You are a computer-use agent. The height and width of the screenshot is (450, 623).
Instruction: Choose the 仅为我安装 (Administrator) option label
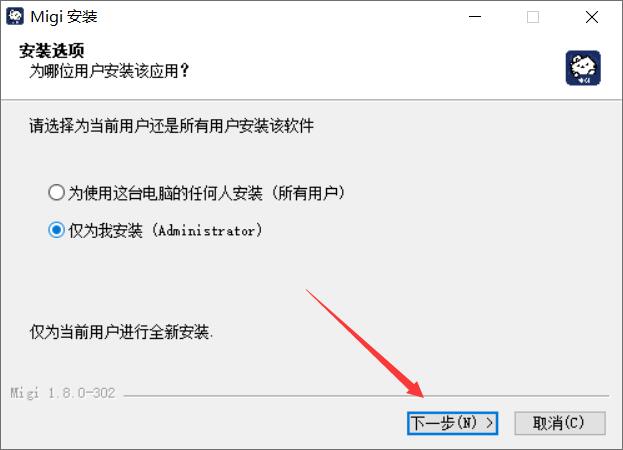(165, 230)
